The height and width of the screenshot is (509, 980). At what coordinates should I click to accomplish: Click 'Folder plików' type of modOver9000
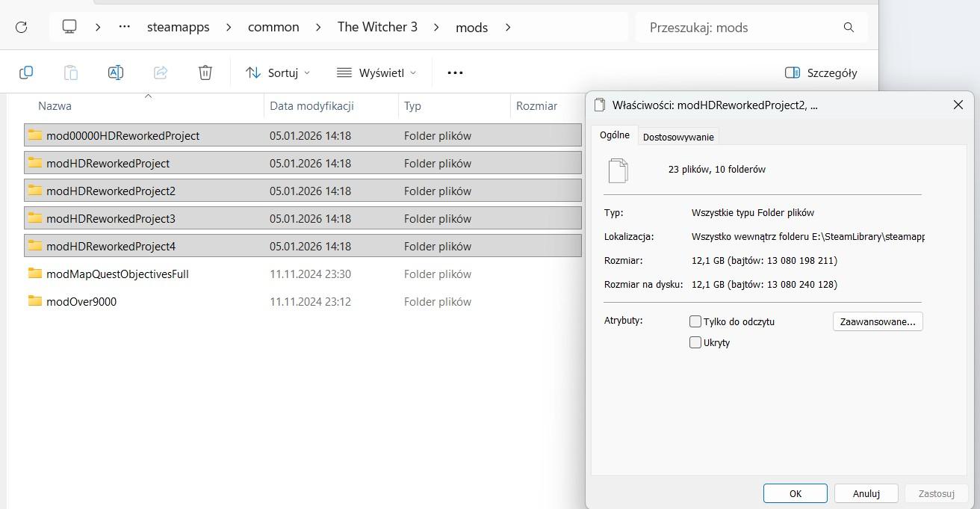pos(438,301)
